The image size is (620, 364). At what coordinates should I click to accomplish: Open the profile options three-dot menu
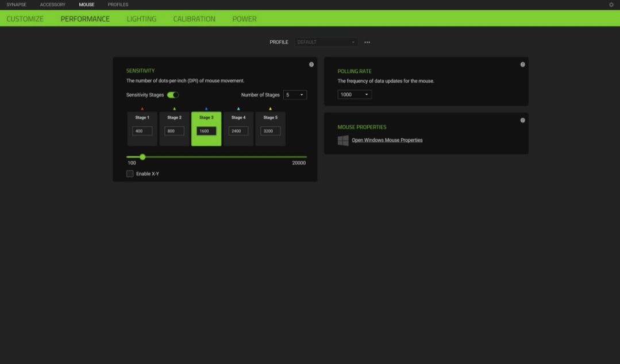point(367,42)
